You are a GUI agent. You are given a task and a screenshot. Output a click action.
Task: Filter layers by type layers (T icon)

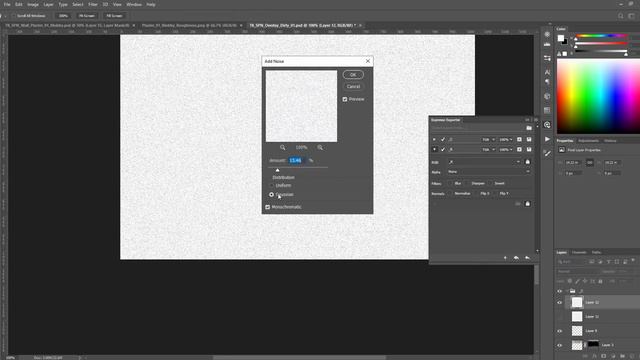[609, 262]
